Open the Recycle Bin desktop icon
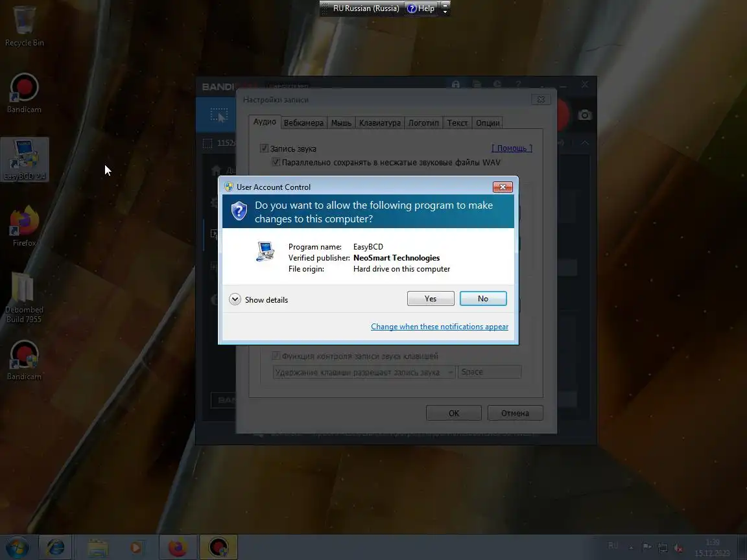This screenshot has width=747, height=560. click(24, 26)
